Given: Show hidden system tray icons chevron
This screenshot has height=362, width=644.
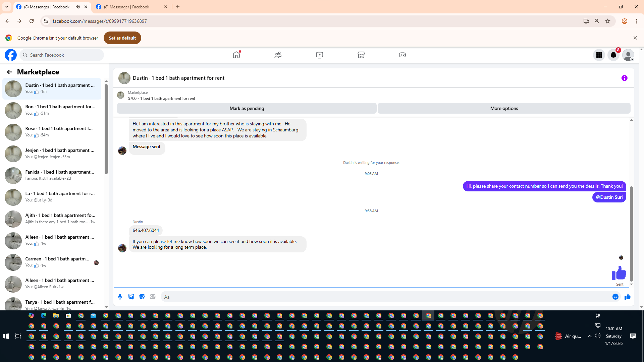Looking at the screenshot, I should click(589, 336).
